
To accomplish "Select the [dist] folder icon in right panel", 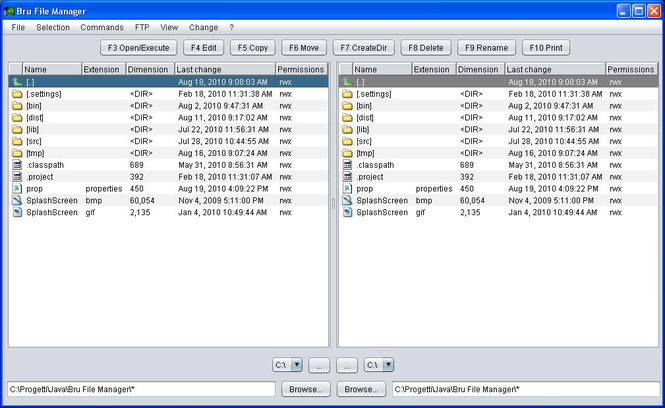I will point(347,117).
